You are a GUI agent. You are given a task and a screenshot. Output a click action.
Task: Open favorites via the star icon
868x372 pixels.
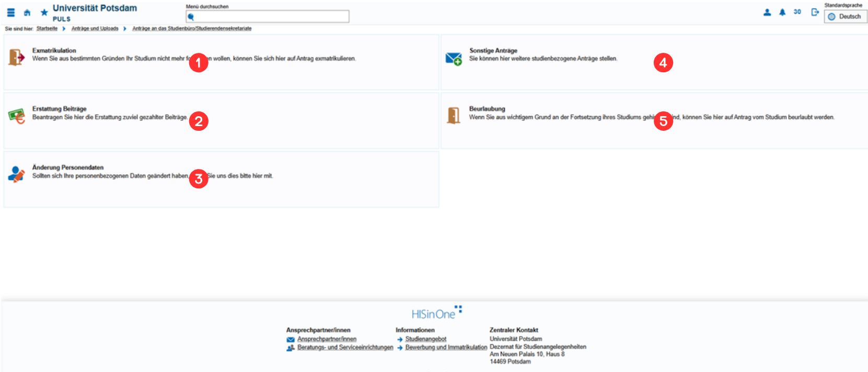click(44, 13)
